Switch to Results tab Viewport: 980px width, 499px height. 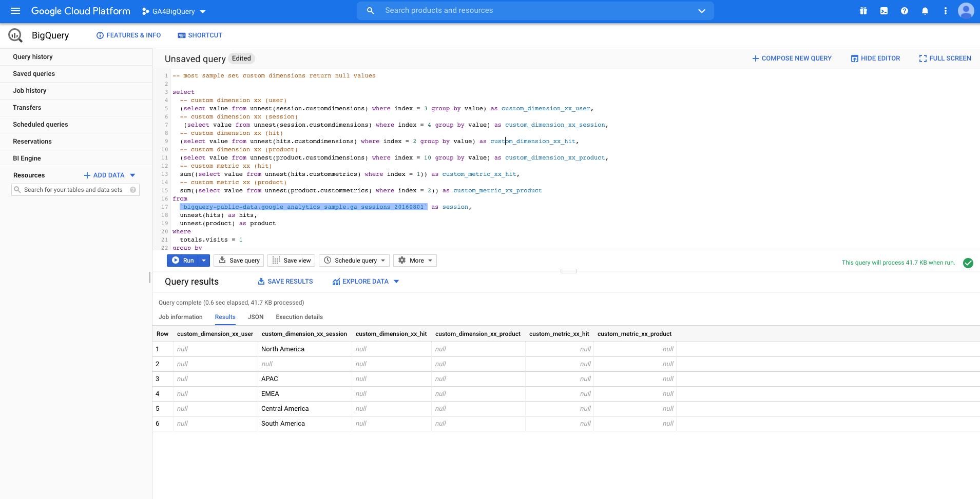(x=225, y=317)
